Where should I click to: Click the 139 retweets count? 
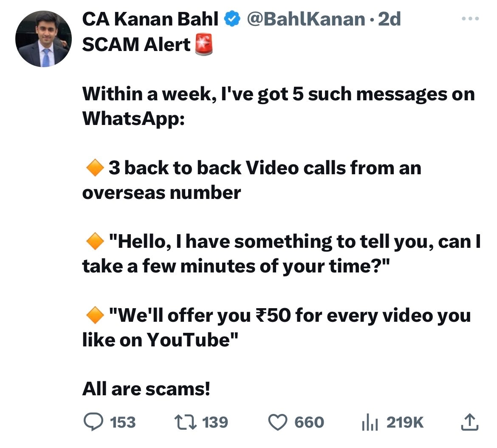tap(215, 422)
